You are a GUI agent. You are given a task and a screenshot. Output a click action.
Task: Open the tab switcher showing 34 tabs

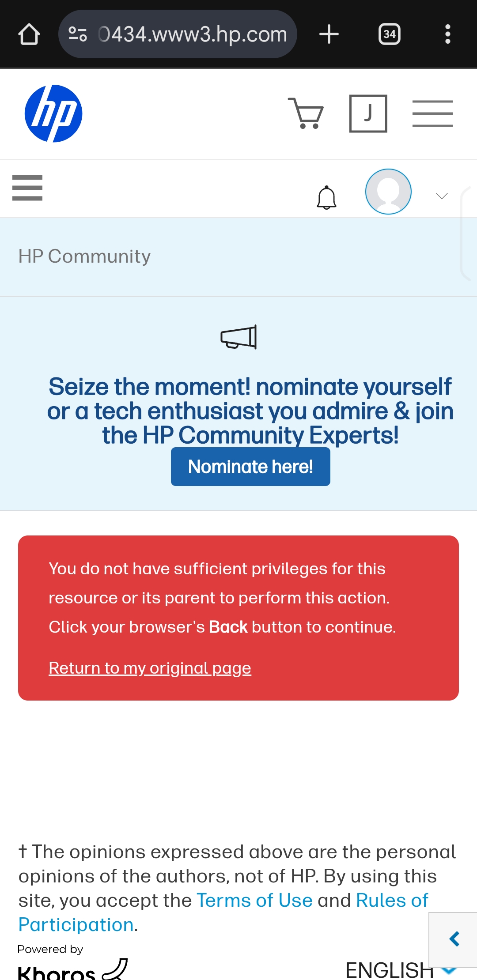pos(390,34)
